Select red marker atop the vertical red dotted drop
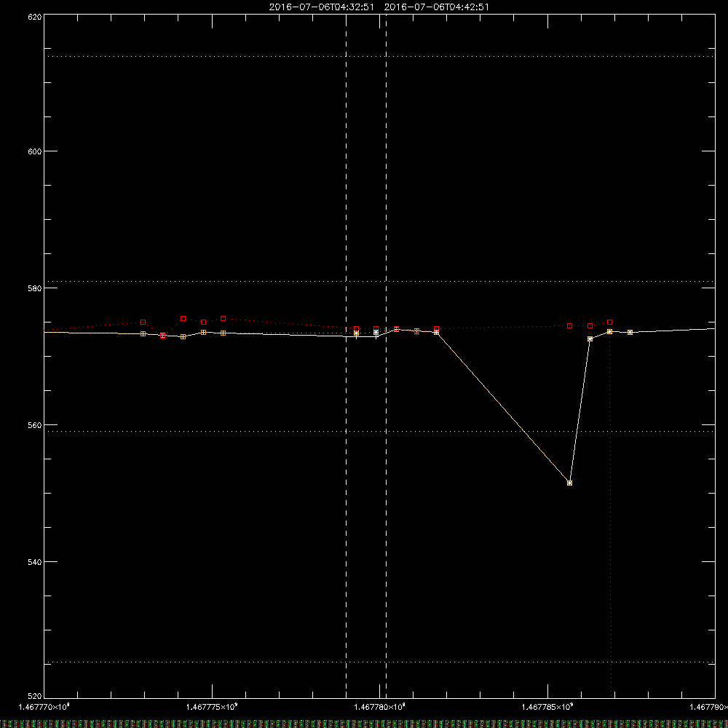The height and width of the screenshot is (728, 728). [x=609, y=323]
